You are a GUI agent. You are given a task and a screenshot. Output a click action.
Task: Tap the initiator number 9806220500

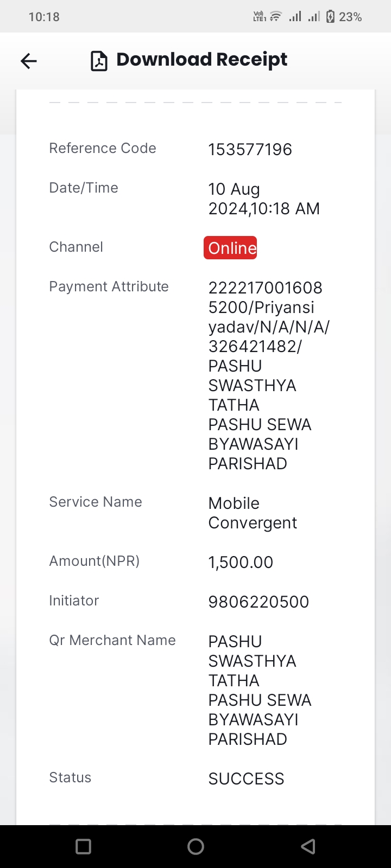pyautogui.click(x=258, y=602)
